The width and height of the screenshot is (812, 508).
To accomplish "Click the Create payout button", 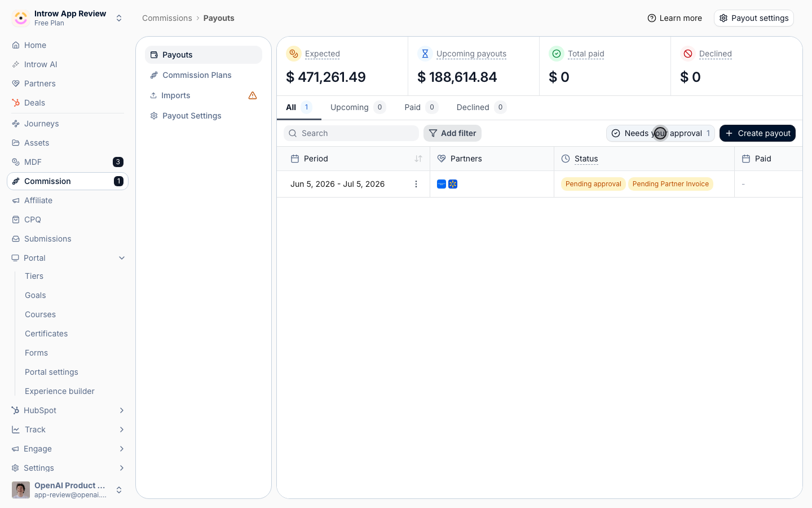I will (x=757, y=133).
